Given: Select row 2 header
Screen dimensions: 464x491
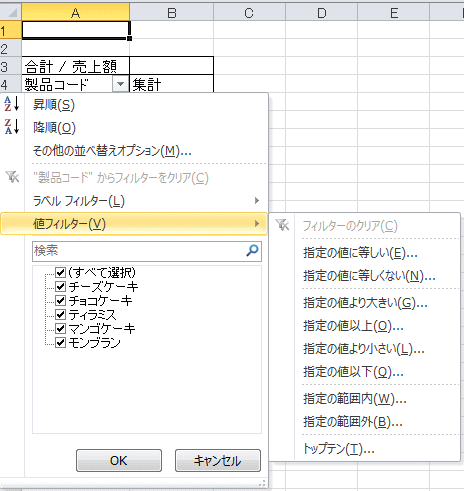Looking at the screenshot, I should (11, 48).
